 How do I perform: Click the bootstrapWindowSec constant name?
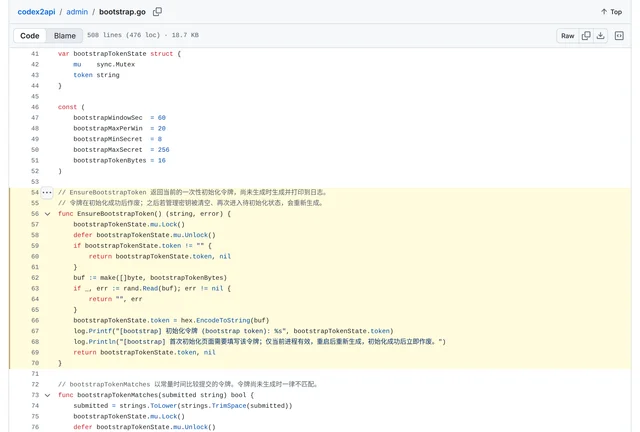108,118
